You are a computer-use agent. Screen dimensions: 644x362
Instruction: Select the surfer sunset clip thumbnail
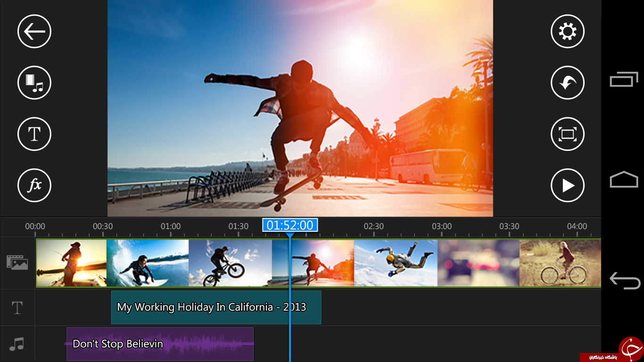(72, 263)
